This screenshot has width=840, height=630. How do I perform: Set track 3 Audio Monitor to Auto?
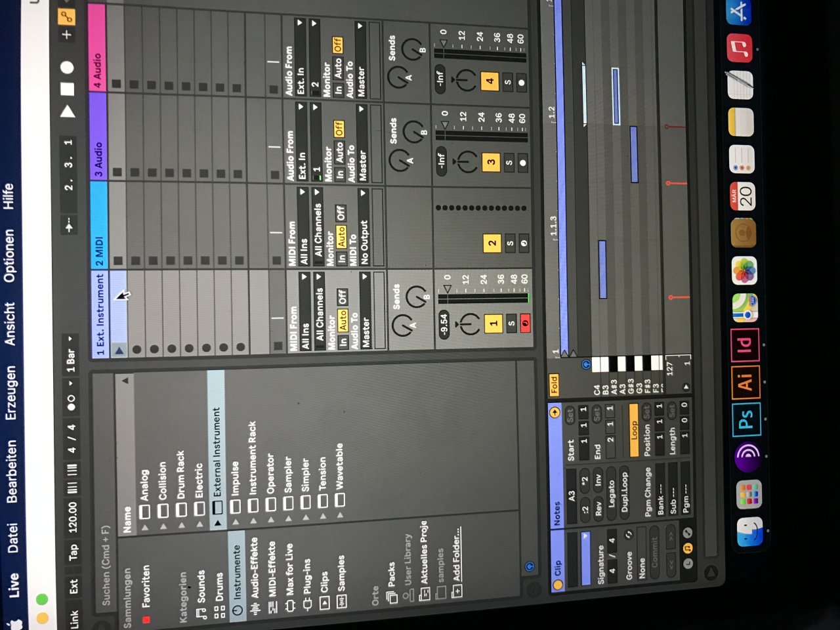(x=339, y=153)
